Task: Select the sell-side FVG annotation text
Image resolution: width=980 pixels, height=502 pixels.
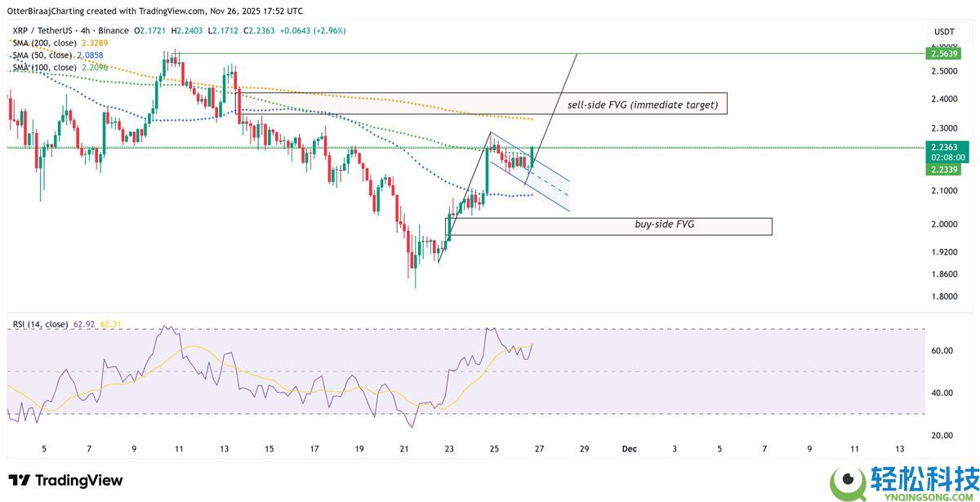Action: click(642, 105)
